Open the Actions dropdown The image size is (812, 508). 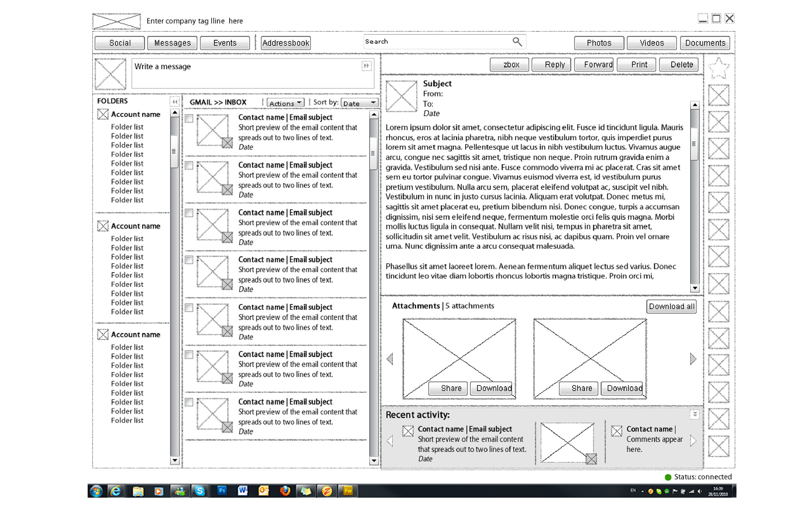click(x=285, y=103)
